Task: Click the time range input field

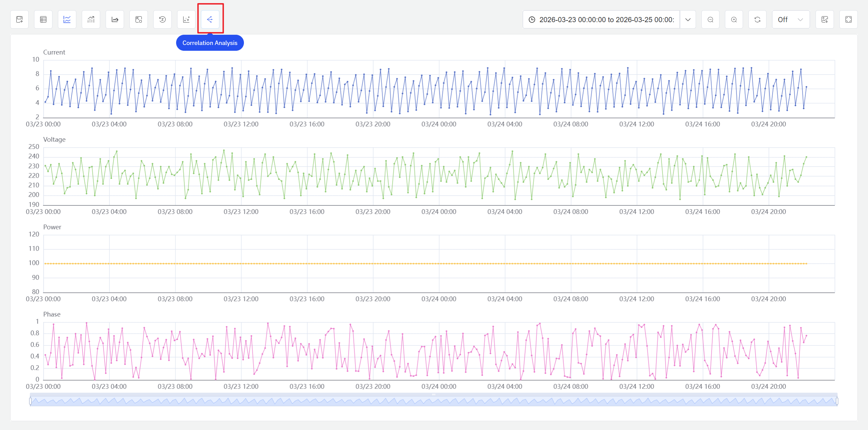Action: [x=601, y=19]
